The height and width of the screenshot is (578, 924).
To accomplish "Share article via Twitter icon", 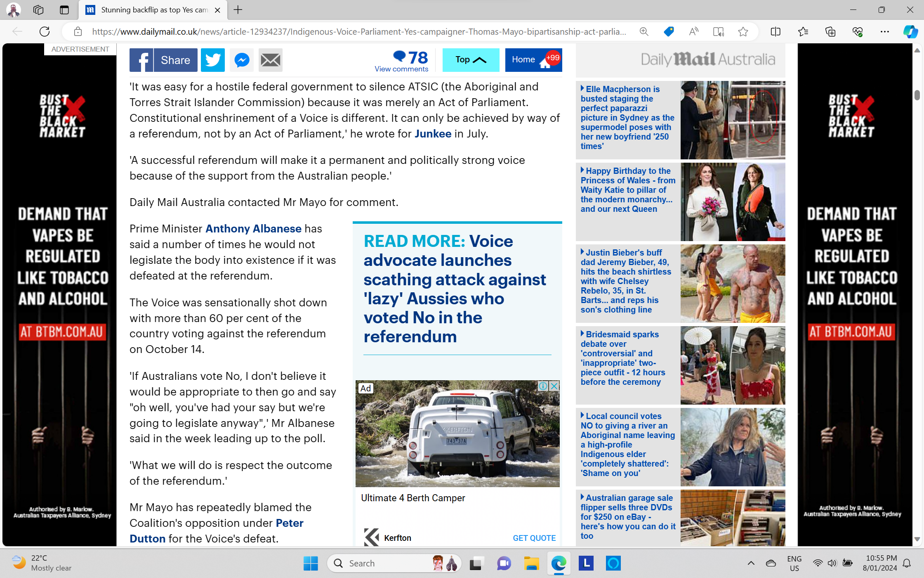I will [212, 60].
